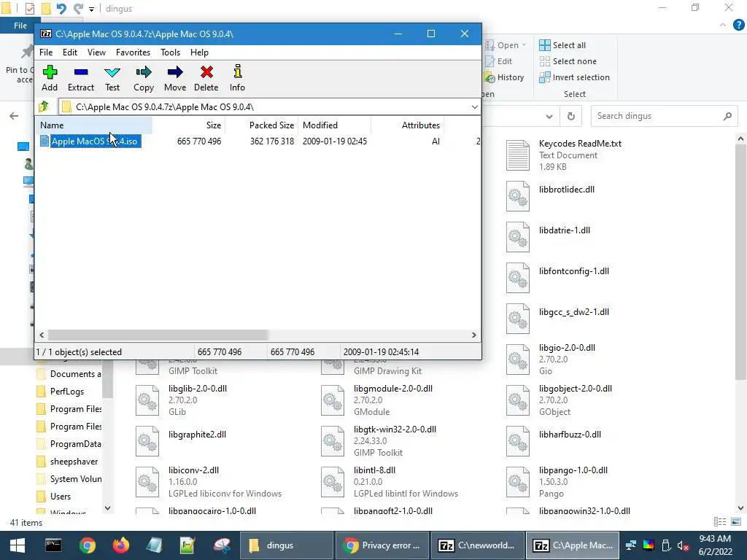Select libgcc_s_dw2-1.dll file
747x560 pixels.
click(558, 319)
